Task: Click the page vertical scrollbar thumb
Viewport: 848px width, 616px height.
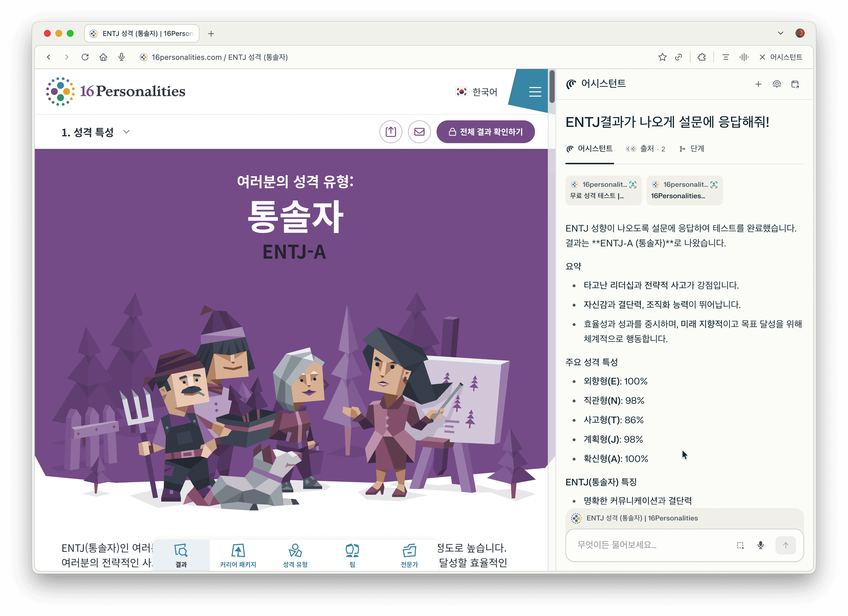Action: click(x=552, y=87)
